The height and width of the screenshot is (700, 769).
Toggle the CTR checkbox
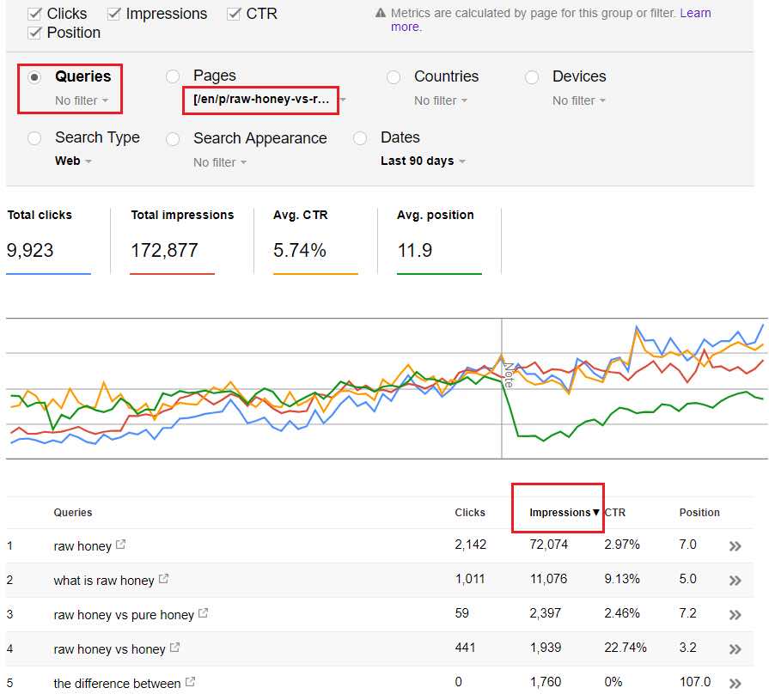[235, 14]
